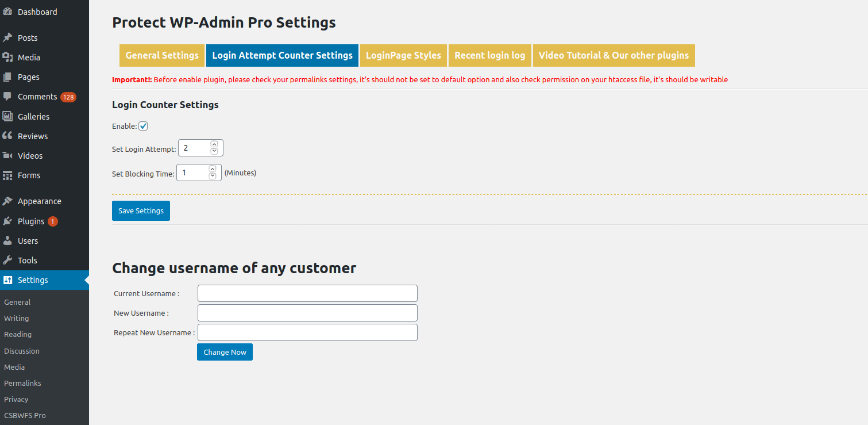Viewport: 868px width, 425px height.
Task: Open the Reading settings submenu link
Action: coord(18,334)
